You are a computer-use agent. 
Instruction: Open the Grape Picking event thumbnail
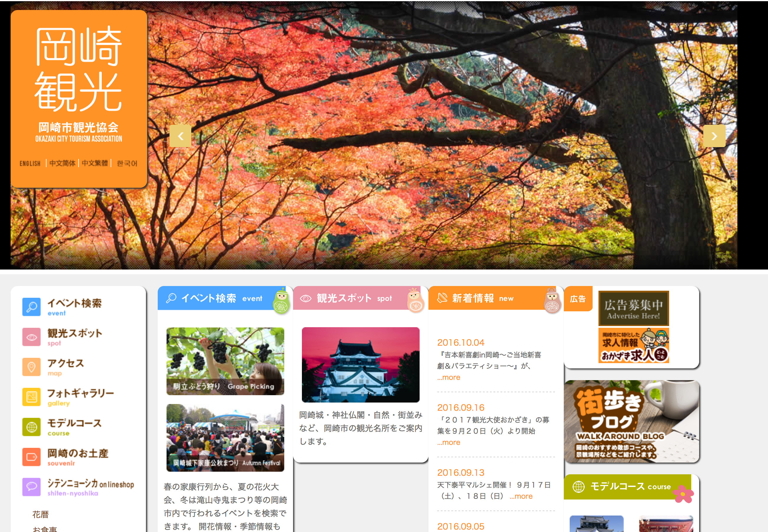pyautogui.click(x=225, y=361)
